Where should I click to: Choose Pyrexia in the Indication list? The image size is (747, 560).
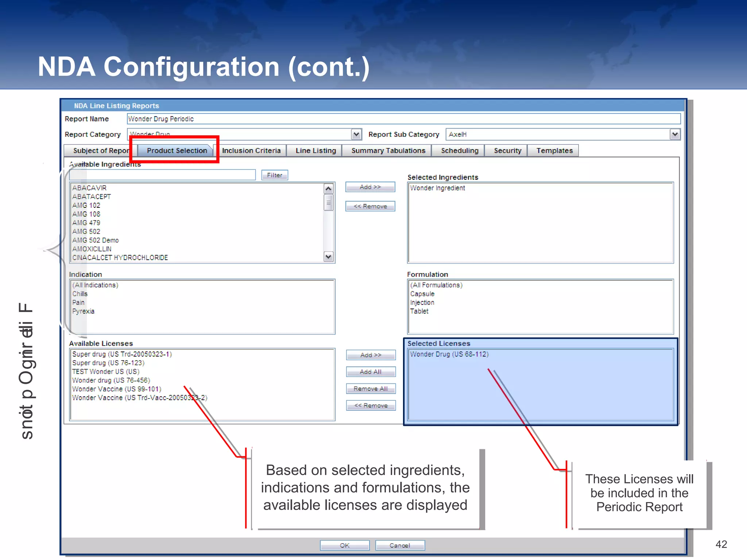[83, 311]
